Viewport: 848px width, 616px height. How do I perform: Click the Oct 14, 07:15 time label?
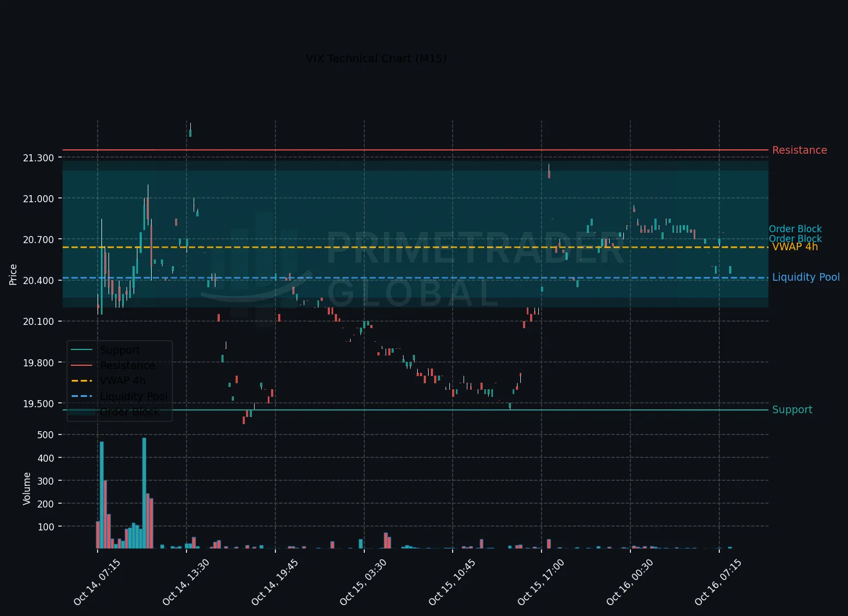(97, 582)
